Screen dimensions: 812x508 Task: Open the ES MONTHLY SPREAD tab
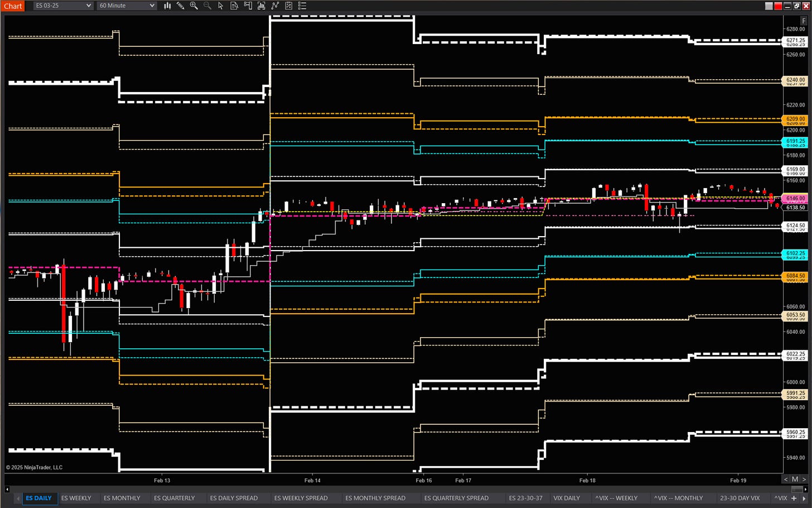(375, 498)
